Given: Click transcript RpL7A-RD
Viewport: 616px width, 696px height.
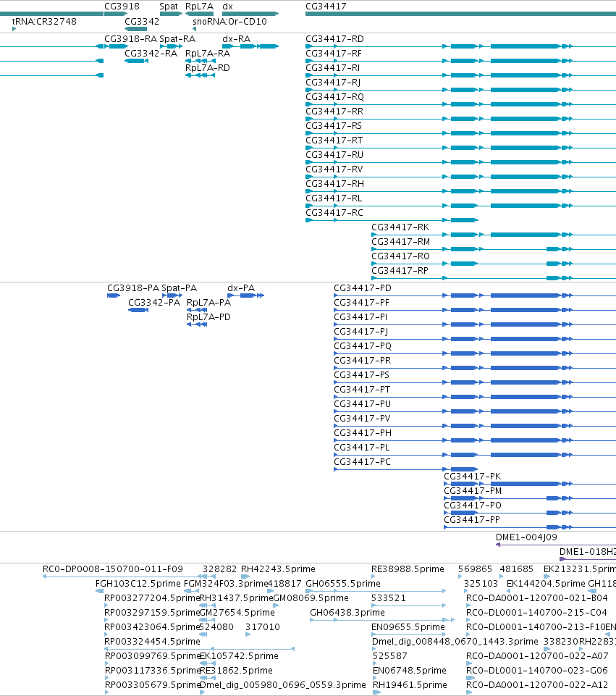Looking at the screenshot, I should 208,68.
